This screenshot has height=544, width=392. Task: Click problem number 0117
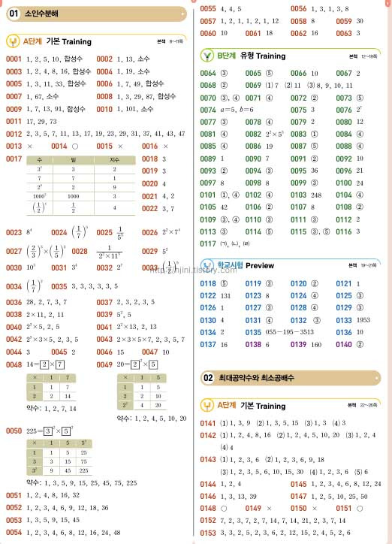pos(208,244)
